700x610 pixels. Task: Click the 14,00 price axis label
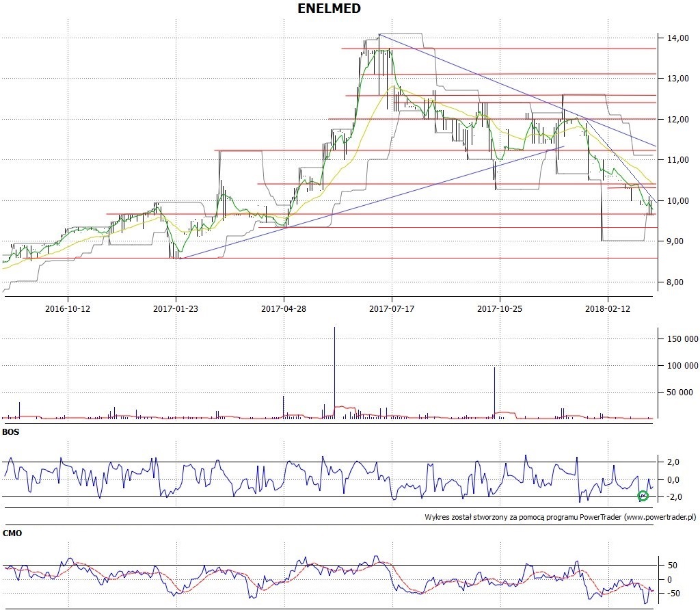[678, 38]
